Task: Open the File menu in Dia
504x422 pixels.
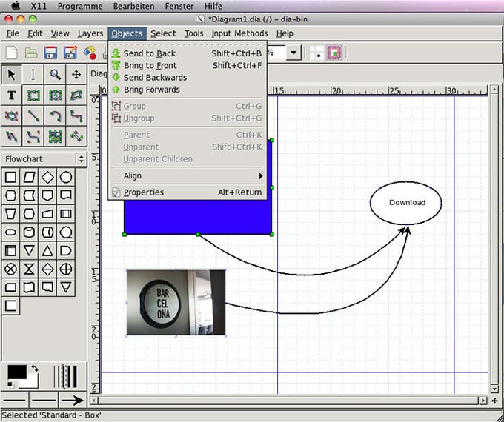Action: click(13, 33)
